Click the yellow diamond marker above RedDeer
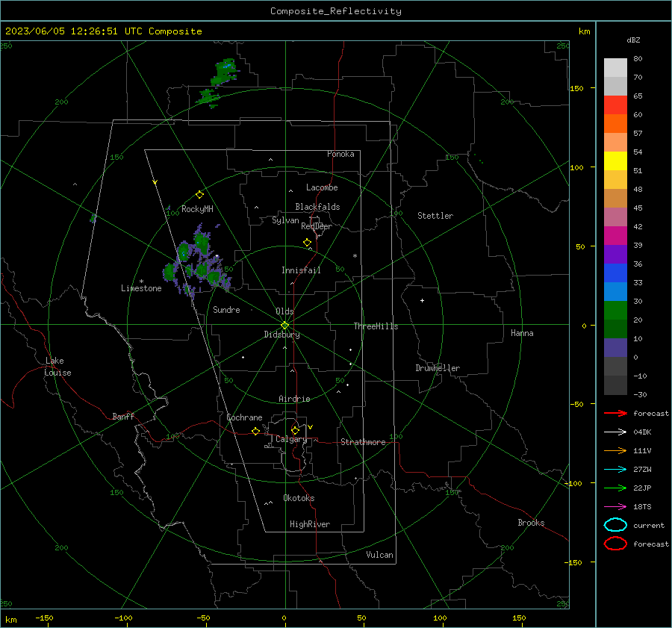This screenshot has height=628, width=672. coord(307,243)
